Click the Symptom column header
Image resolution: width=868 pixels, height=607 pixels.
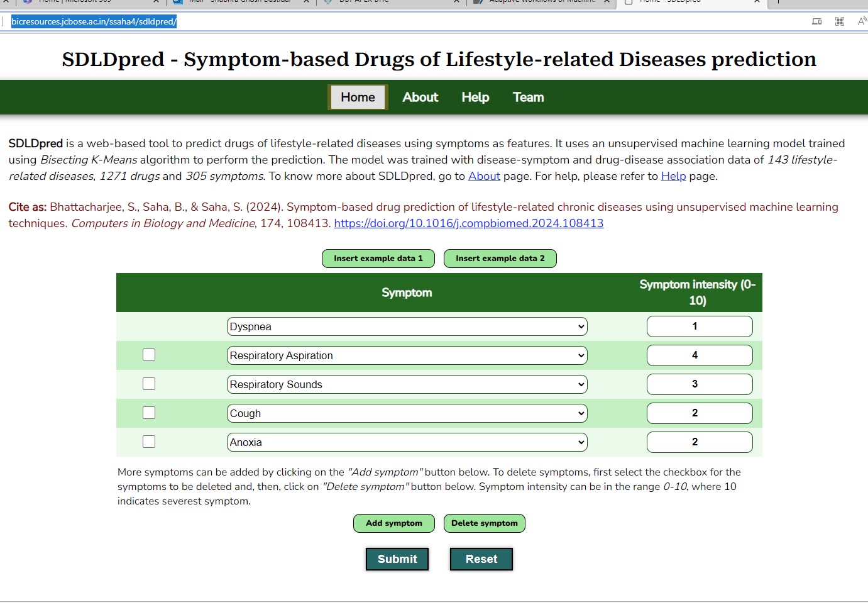pos(407,292)
